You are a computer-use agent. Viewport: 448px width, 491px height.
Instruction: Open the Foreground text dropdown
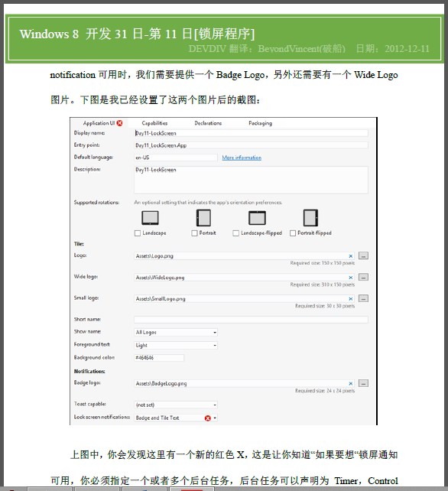point(176,346)
